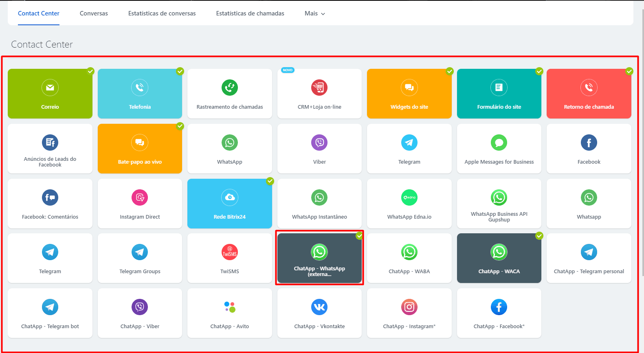Go to the Estatísticas de conversas tab
The image size is (644, 353).
162,13
